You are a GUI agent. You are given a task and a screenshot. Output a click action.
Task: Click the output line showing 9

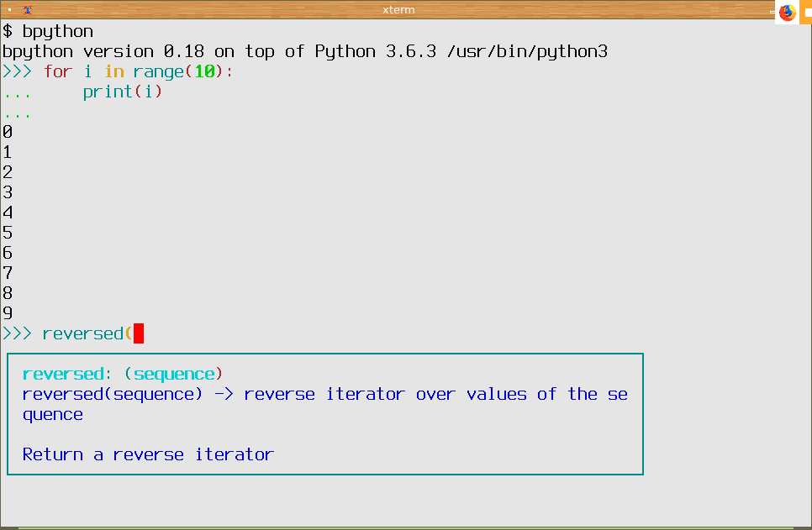click(8, 313)
